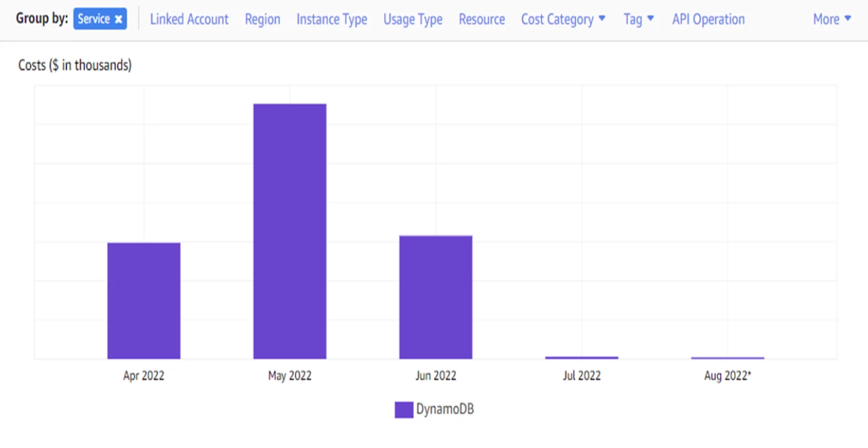868x448 pixels.
Task: Select the May 2022 axis label
Action: tap(290, 375)
